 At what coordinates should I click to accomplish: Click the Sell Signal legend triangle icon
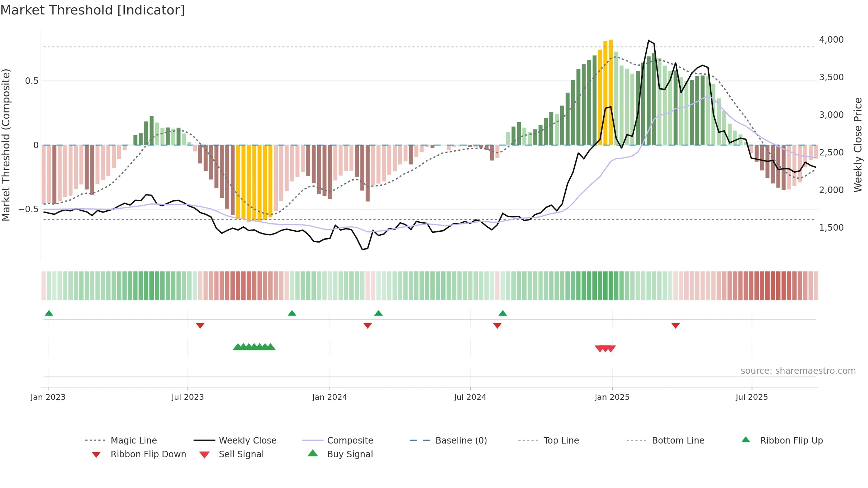[x=204, y=455]
